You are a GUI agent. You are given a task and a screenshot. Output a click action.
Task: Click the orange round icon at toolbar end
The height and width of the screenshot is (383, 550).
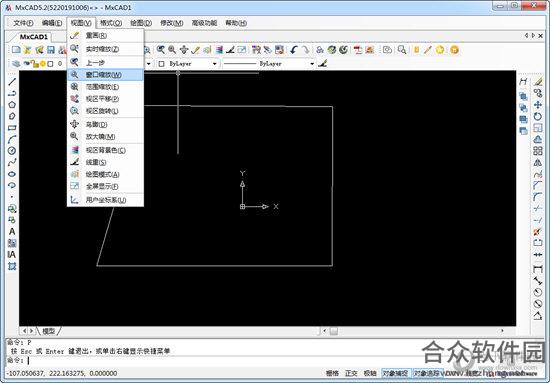[x=454, y=50]
